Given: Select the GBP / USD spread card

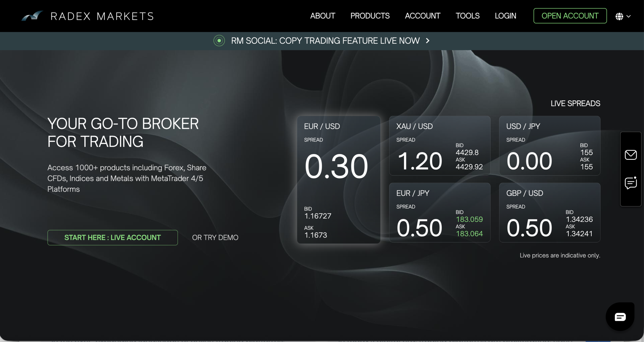Looking at the screenshot, I should [x=549, y=213].
